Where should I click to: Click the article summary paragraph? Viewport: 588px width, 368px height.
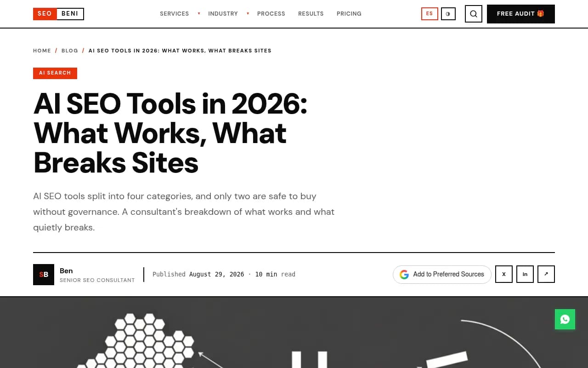pos(184,212)
